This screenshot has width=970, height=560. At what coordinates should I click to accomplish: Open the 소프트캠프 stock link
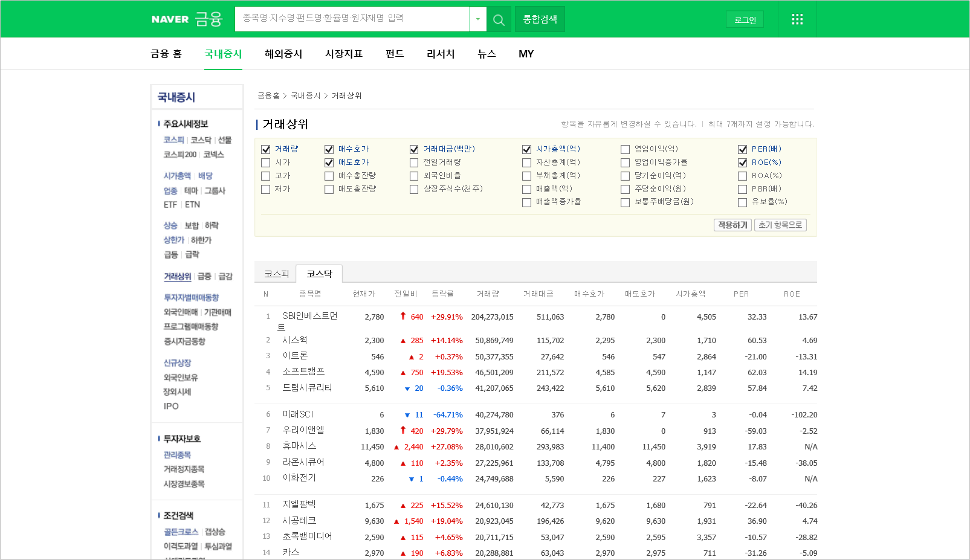pyautogui.click(x=303, y=372)
